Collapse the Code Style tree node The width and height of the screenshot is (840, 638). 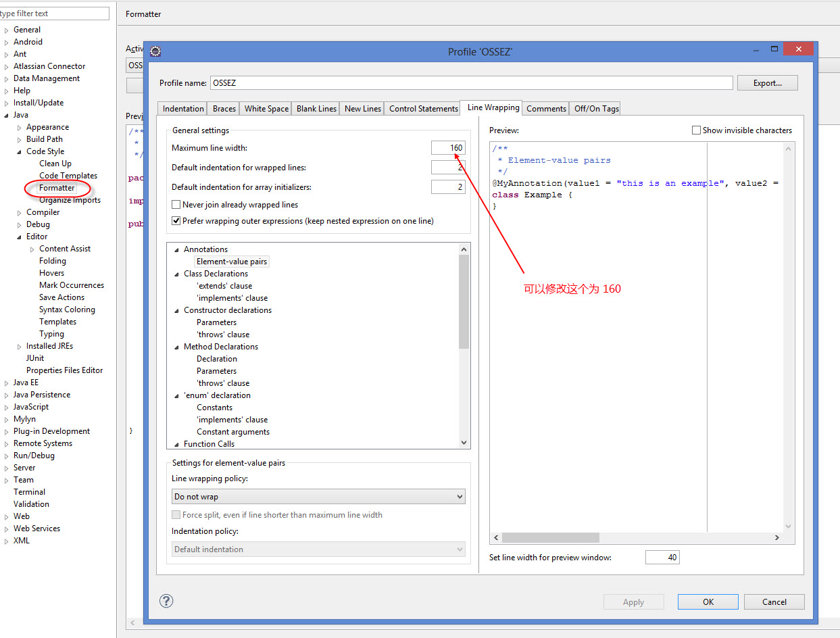coord(19,152)
